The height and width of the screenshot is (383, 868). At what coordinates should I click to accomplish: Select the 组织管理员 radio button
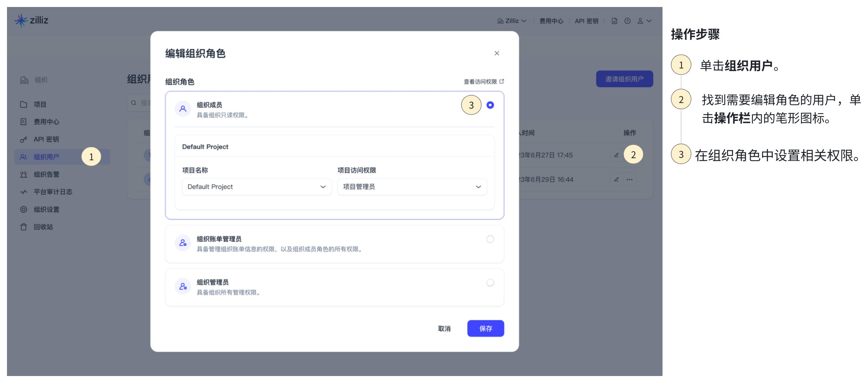(x=490, y=282)
